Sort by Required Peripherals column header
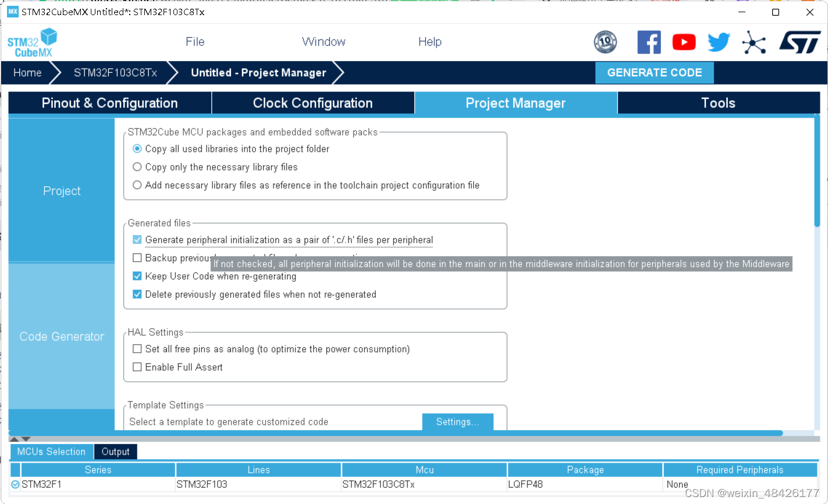 tap(740, 470)
